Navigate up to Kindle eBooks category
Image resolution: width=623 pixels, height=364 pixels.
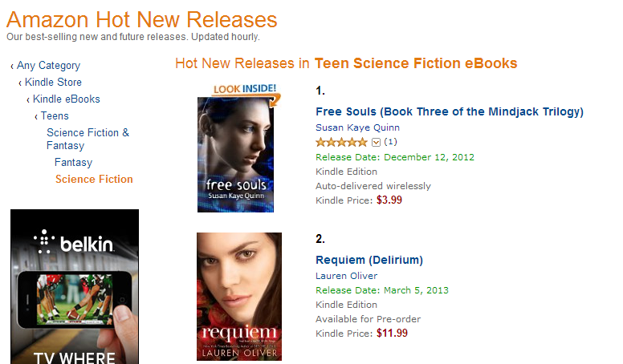tap(66, 99)
